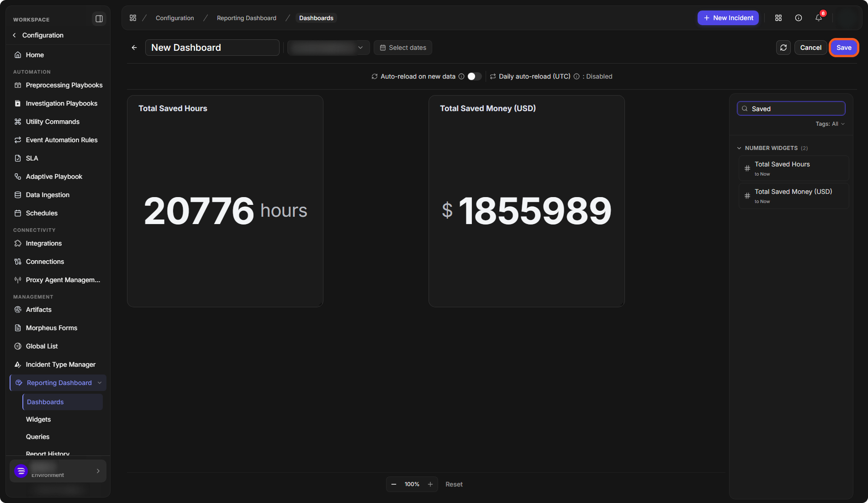Edit the New Dashboard name field
This screenshot has height=503, width=868.
click(212, 48)
